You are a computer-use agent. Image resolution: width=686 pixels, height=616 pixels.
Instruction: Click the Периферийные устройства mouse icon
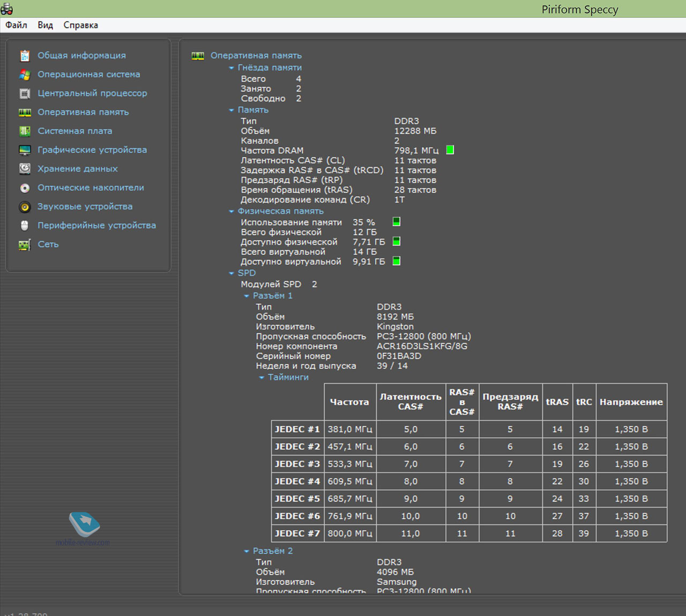point(25,226)
